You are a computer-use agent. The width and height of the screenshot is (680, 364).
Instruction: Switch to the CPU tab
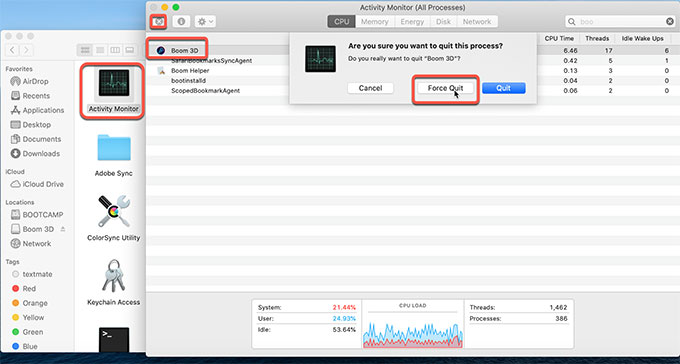click(341, 22)
